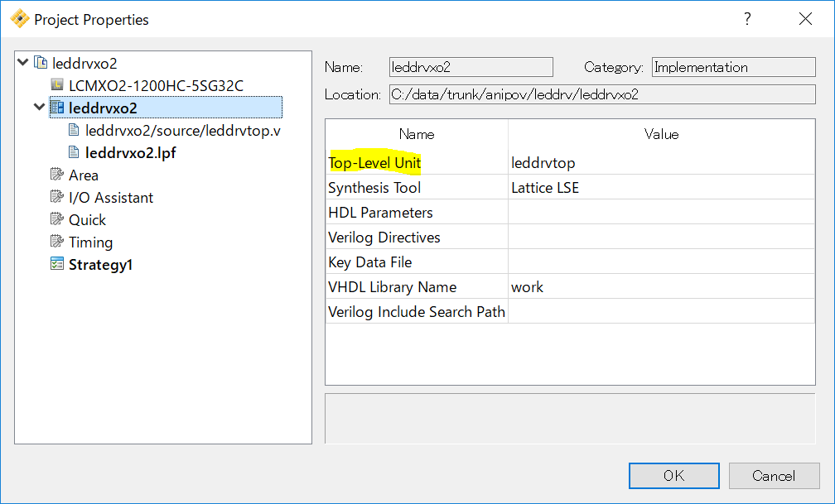Image resolution: width=835 pixels, height=504 pixels.
Task: Select the Area strategy
Action: coord(84,175)
